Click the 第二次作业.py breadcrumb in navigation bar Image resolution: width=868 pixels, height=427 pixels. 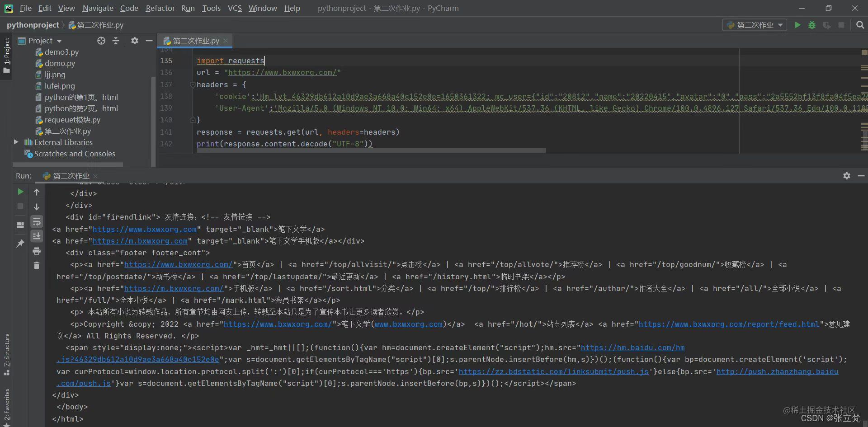pos(96,25)
